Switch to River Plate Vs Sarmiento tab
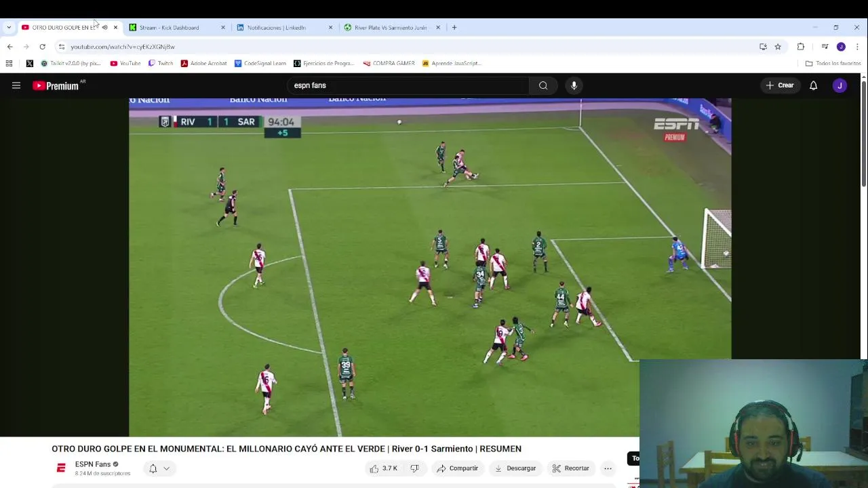Viewport: 868px width, 488px height. pyautogui.click(x=391, y=28)
